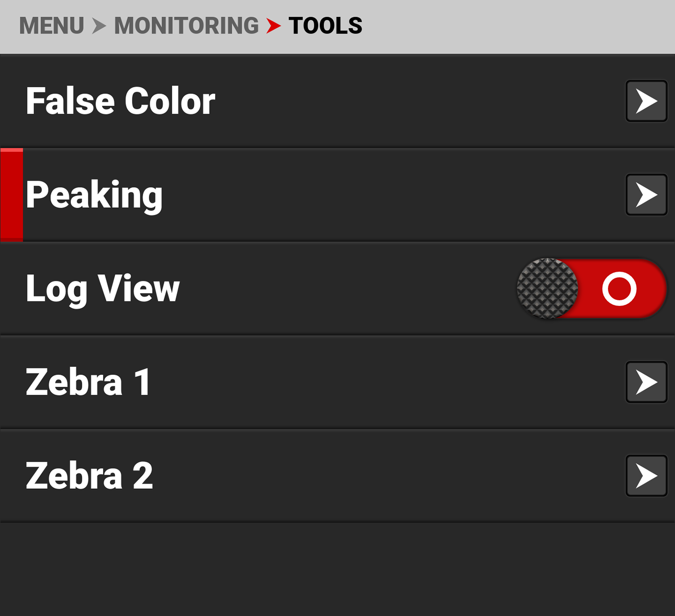Image resolution: width=675 pixels, height=616 pixels.
Task: Choose the Peaking menu entry text
Action: pos(94,195)
